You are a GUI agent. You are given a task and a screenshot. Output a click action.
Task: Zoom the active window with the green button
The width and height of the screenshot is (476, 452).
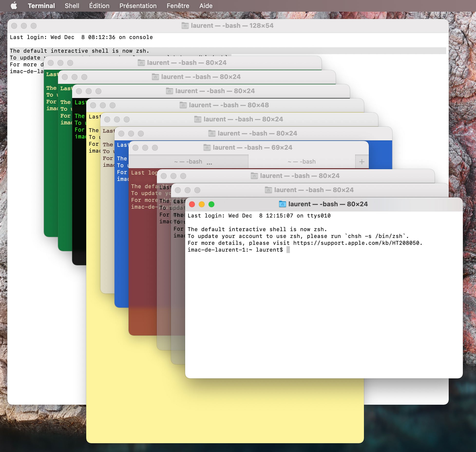click(211, 204)
